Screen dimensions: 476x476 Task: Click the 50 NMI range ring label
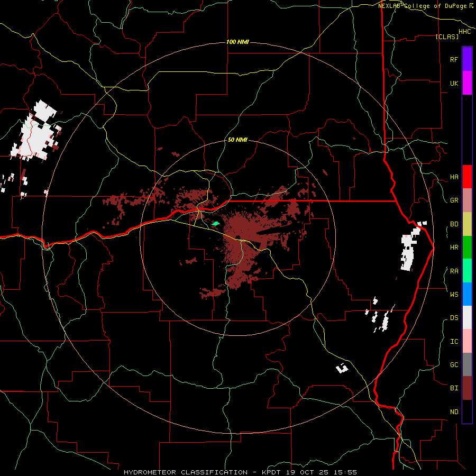pos(237,140)
